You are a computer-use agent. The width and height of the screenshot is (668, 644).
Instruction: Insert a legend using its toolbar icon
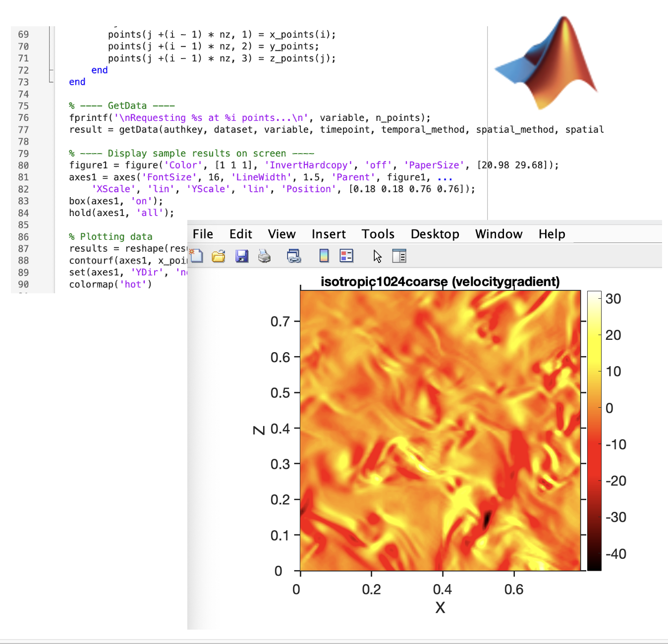coord(346,256)
